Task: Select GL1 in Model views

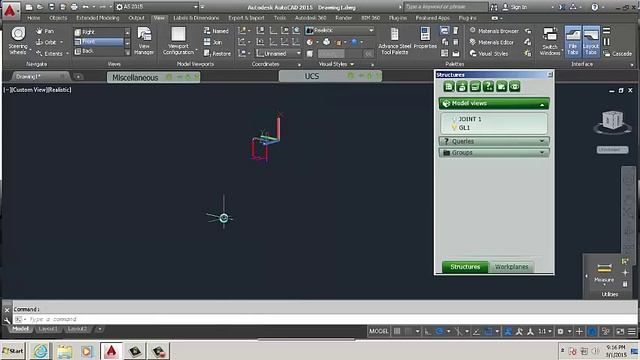Action: pos(464,128)
